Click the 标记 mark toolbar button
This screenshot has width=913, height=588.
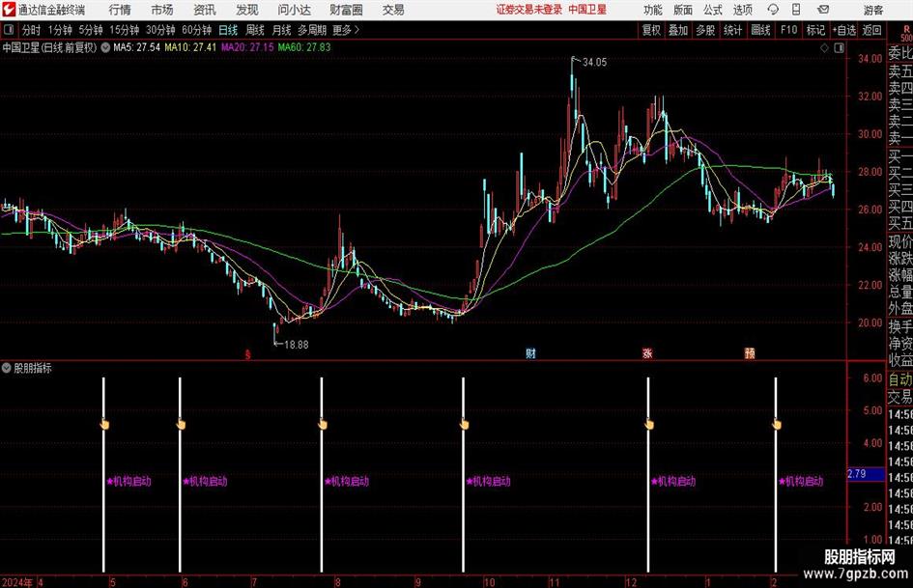click(x=815, y=30)
